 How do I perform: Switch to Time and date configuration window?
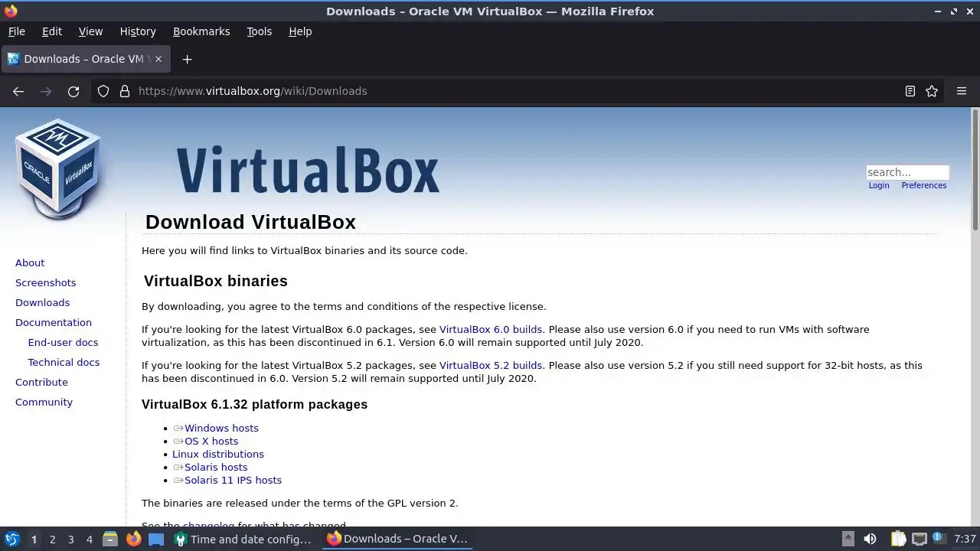[x=244, y=539]
